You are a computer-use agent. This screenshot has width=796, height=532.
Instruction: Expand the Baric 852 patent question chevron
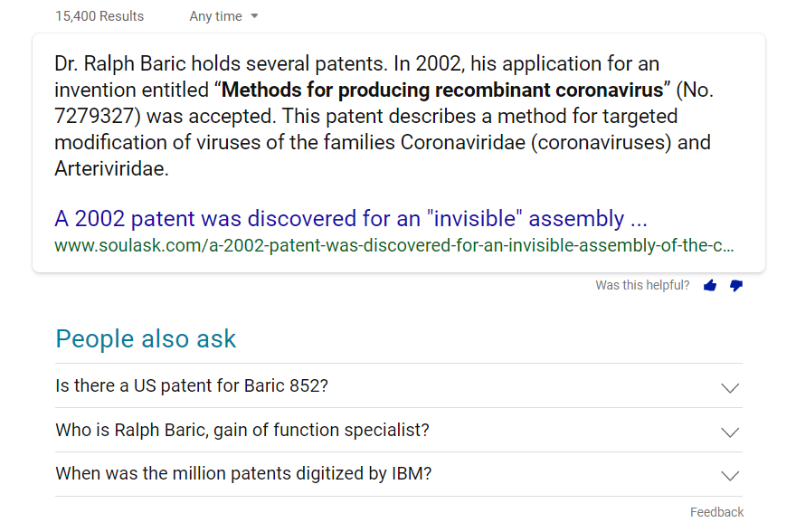click(730, 388)
